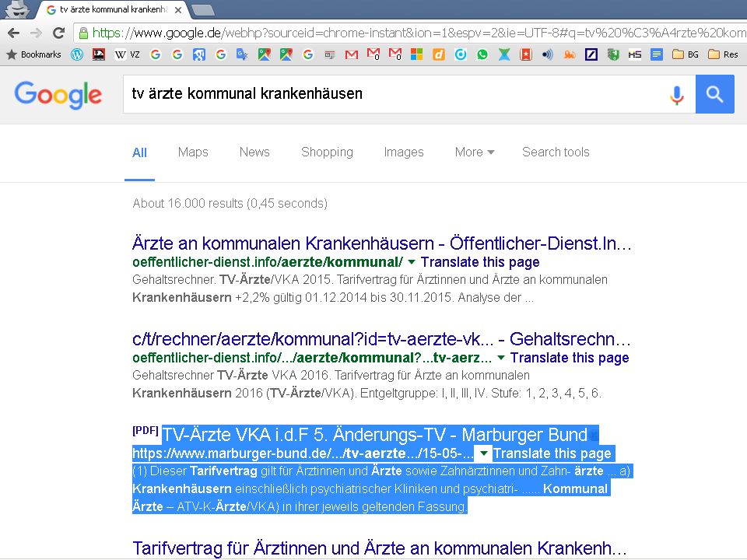Screen dimensions: 747x560
Task: Open the Deutsche Bank logo bookmark
Action: (x=591, y=54)
